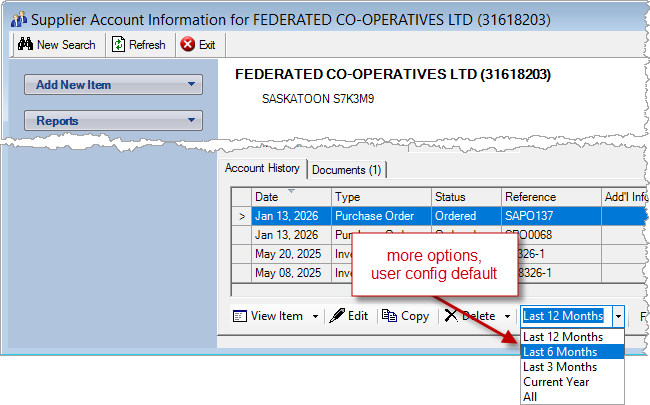This screenshot has height=405, width=650.
Task: Sort by the Date column header
Action: [x=291, y=197]
